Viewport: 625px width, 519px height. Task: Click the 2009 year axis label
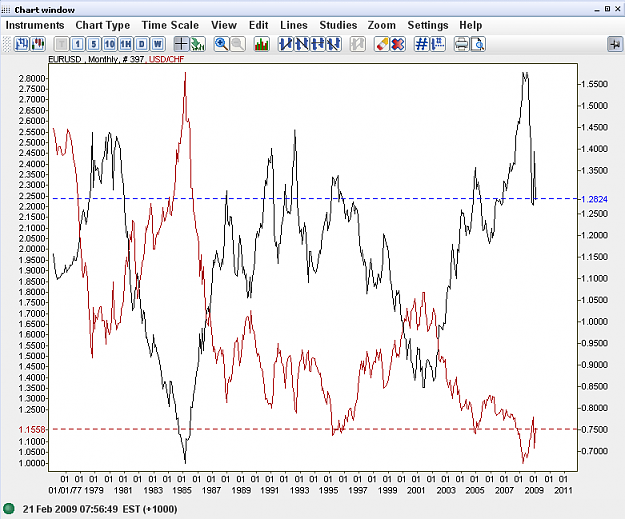click(x=534, y=490)
